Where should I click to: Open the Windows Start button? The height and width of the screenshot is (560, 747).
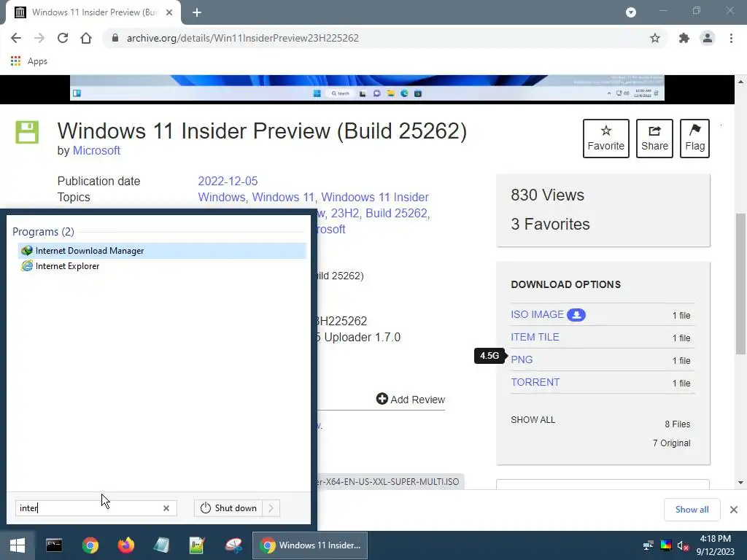coord(18,545)
